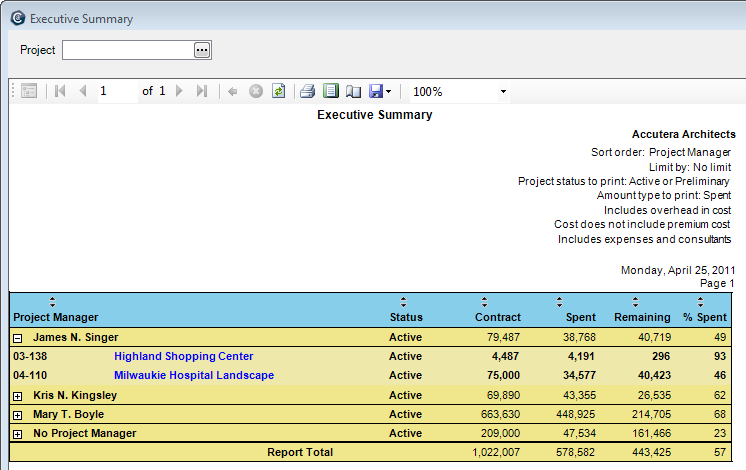Open the Highland Shopping Center link
The width and height of the screenshot is (746, 470).
pos(183,356)
